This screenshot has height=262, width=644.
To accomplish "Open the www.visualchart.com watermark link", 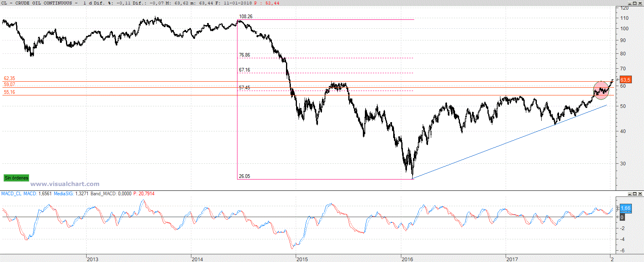I will (x=65, y=184).
